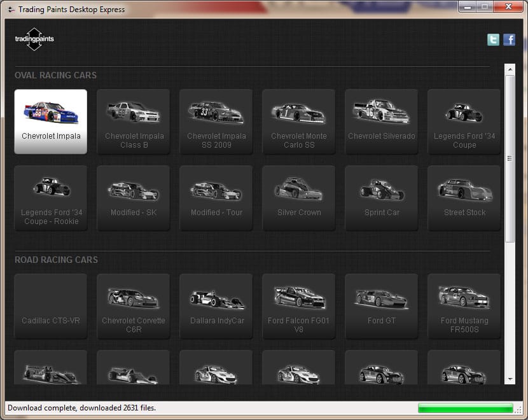Click the vertical scrollbar thumb
The image size is (528, 420).
(x=510, y=158)
